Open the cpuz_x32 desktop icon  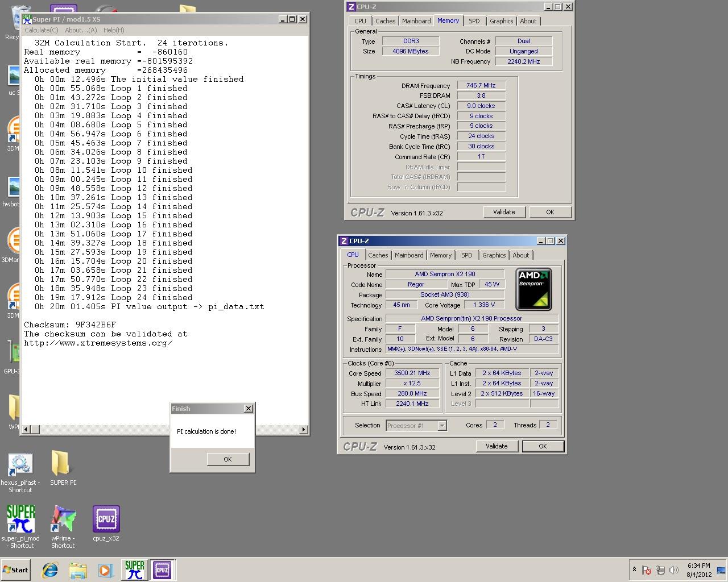coord(106,523)
